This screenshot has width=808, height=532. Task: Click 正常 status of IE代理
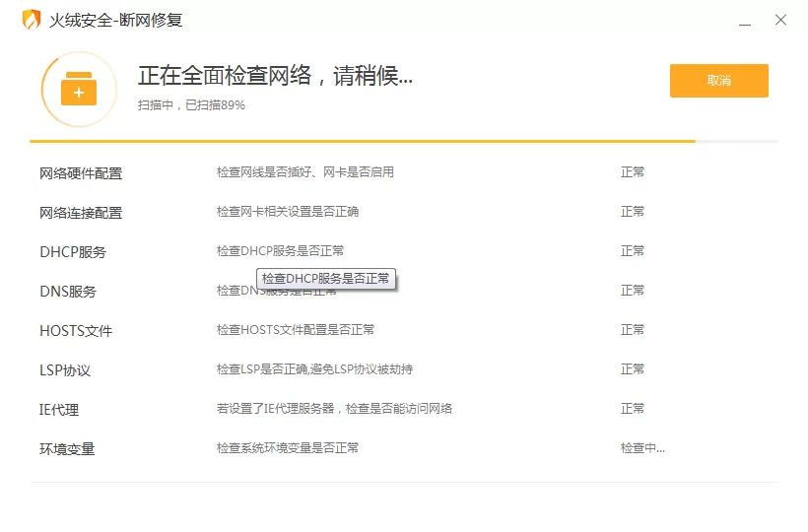point(633,409)
